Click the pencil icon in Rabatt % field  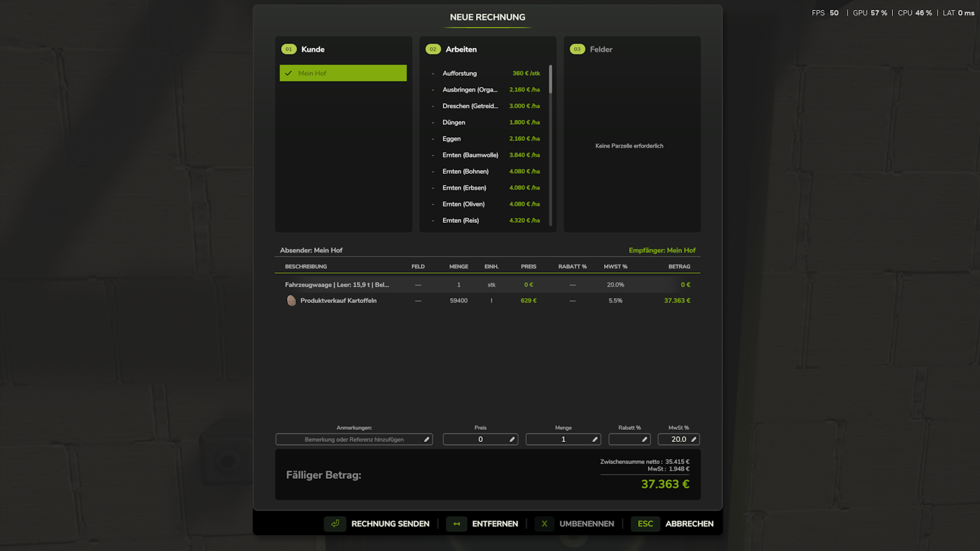point(644,440)
